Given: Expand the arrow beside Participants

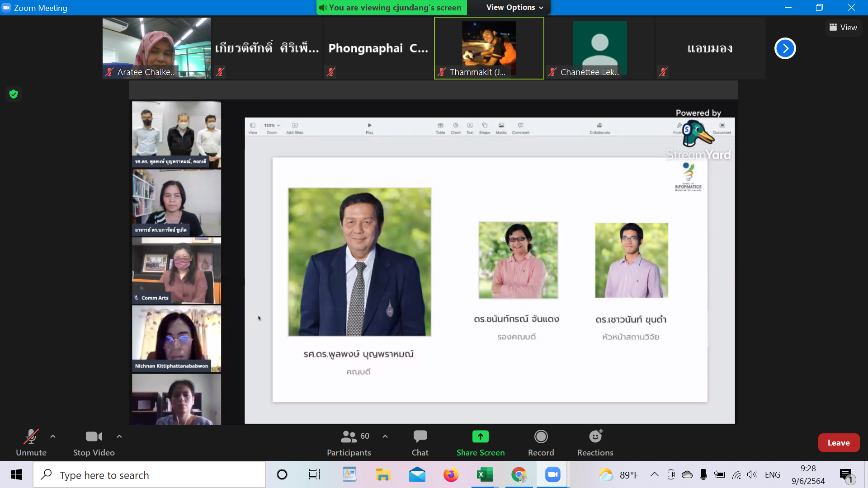Looking at the screenshot, I should point(385,436).
